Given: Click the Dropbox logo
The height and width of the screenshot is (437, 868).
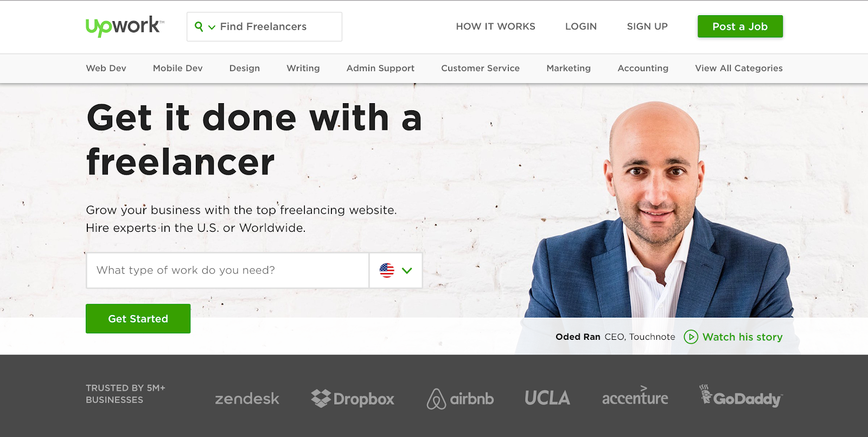Looking at the screenshot, I should 353,398.
